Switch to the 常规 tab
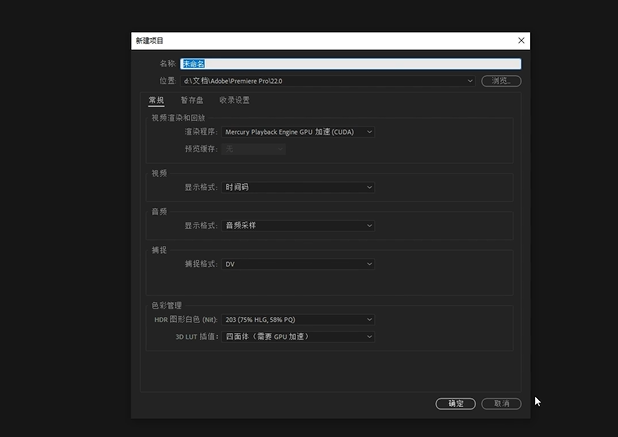This screenshot has width=618, height=437. [x=156, y=100]
